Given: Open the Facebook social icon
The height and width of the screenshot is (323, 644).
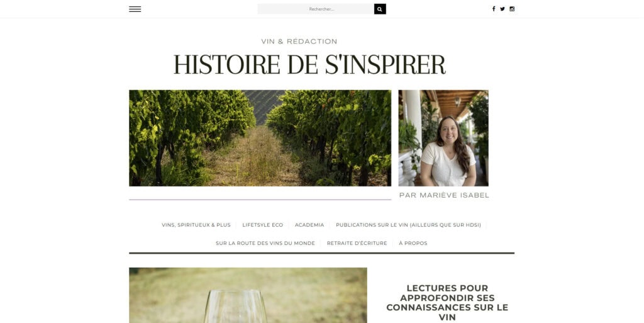Looking at the screenshot, I should click(x=494, y=9).
